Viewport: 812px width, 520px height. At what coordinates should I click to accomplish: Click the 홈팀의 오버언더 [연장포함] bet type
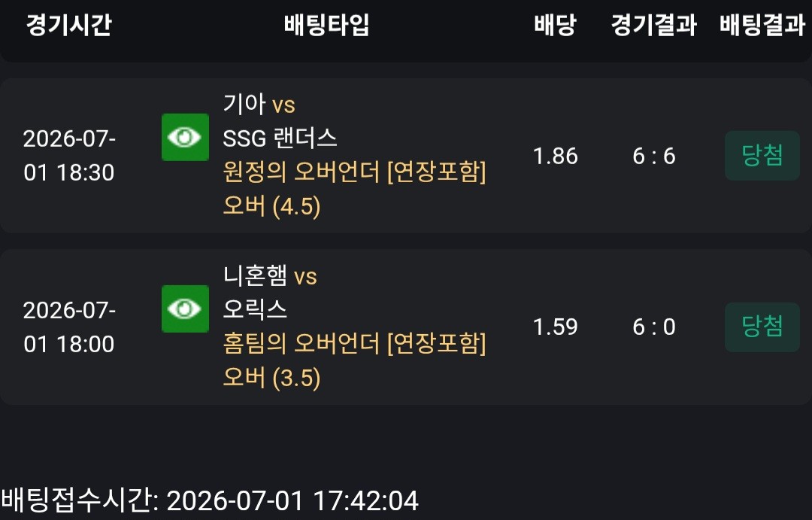[x=355, y=343]
